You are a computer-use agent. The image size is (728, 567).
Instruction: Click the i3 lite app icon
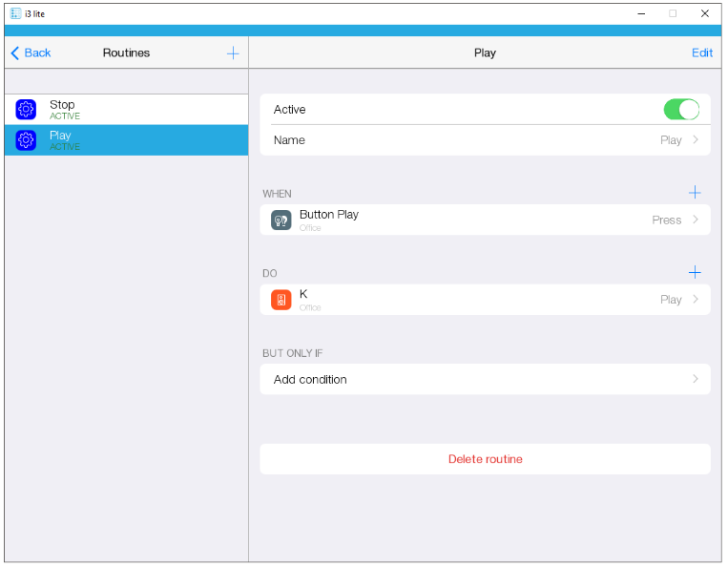[x=15, y=13]
